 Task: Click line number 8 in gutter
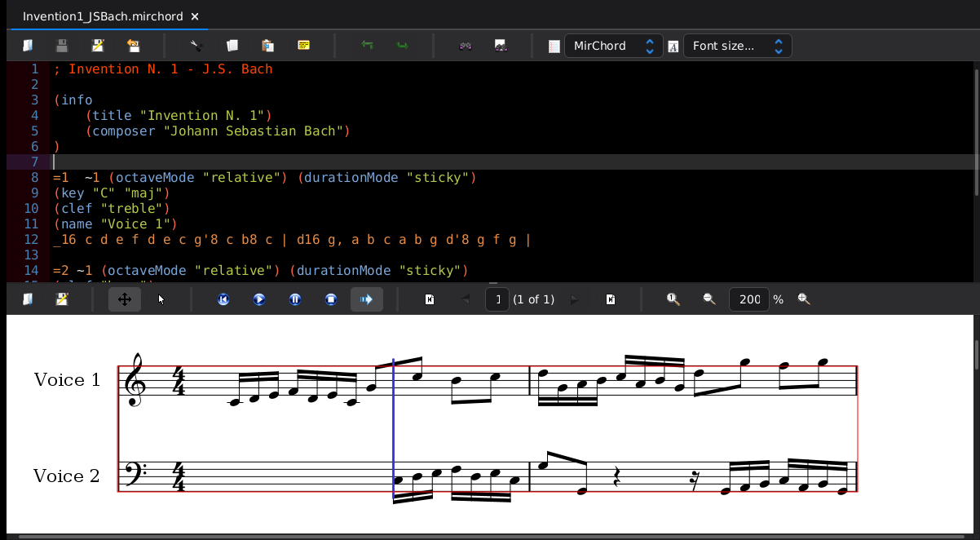point(34,177)
